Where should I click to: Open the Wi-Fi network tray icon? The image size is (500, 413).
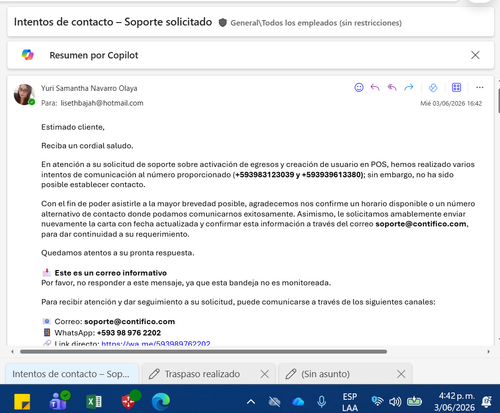[377, 401]
